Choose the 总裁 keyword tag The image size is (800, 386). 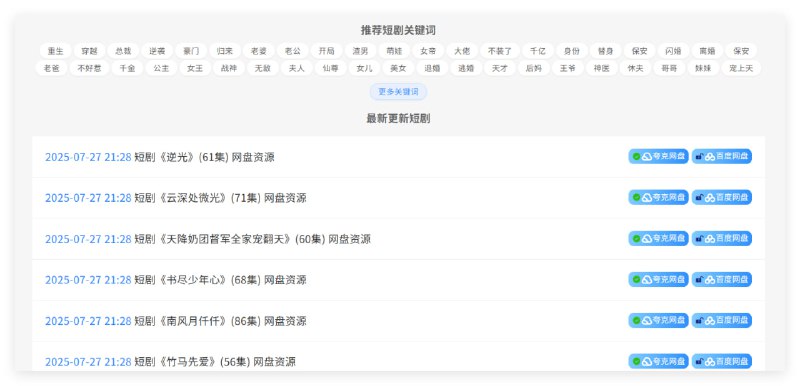(123, 51)
